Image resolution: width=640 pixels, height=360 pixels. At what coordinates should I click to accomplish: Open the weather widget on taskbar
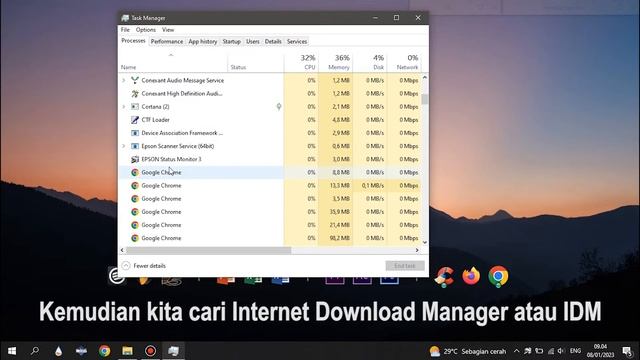468,351
